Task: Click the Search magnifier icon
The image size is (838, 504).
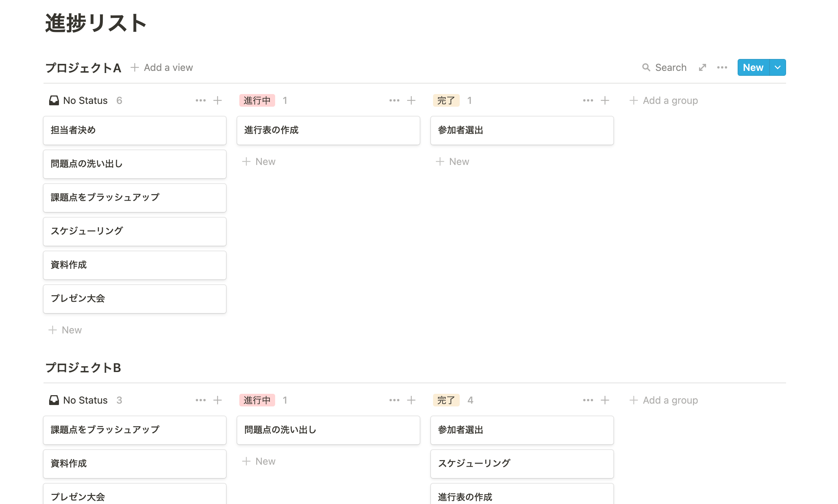Action: [646, 67]
